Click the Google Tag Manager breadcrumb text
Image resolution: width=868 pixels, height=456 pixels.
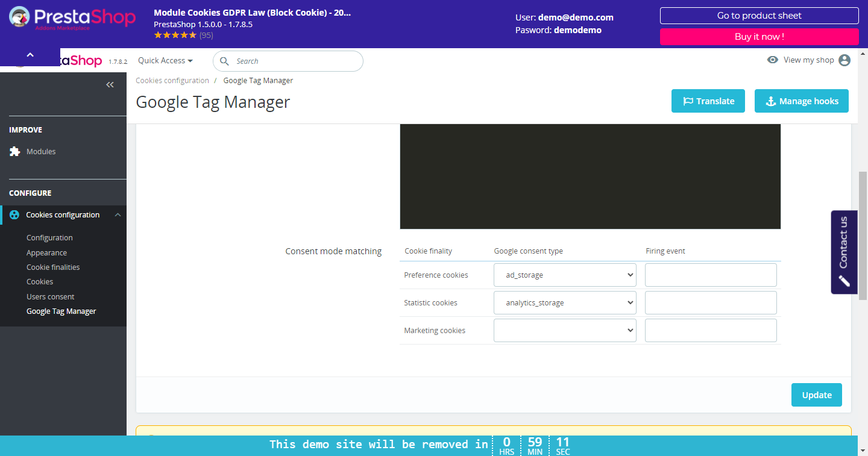point(258,81)
